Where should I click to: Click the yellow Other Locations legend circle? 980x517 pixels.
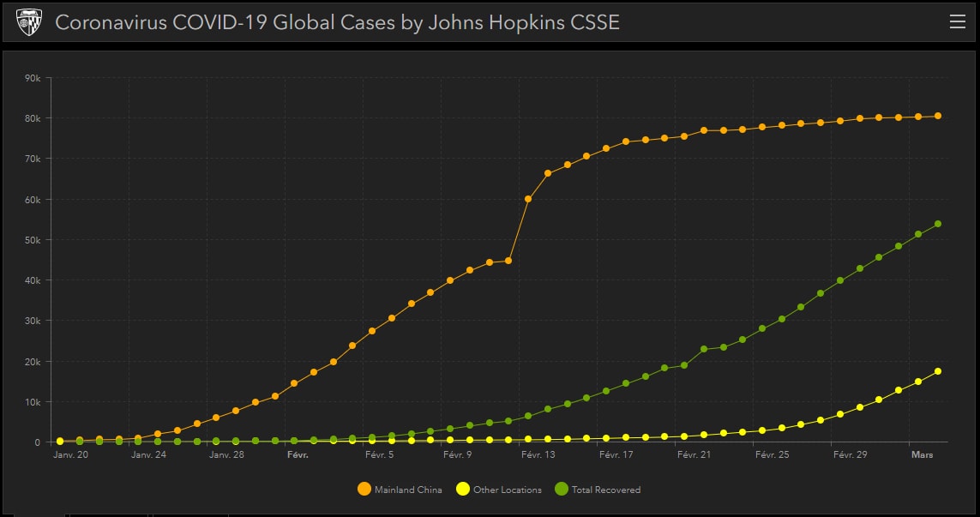(463, 490)
